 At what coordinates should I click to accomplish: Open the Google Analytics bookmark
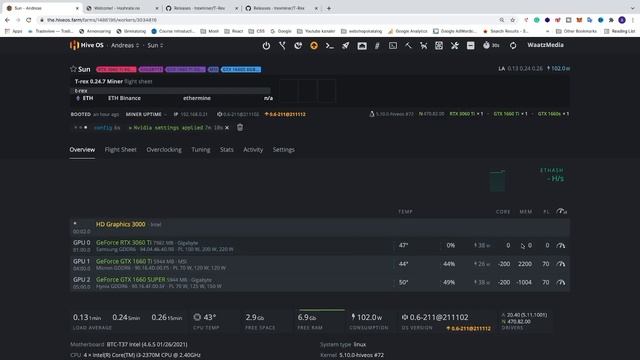tap(407, 31)
